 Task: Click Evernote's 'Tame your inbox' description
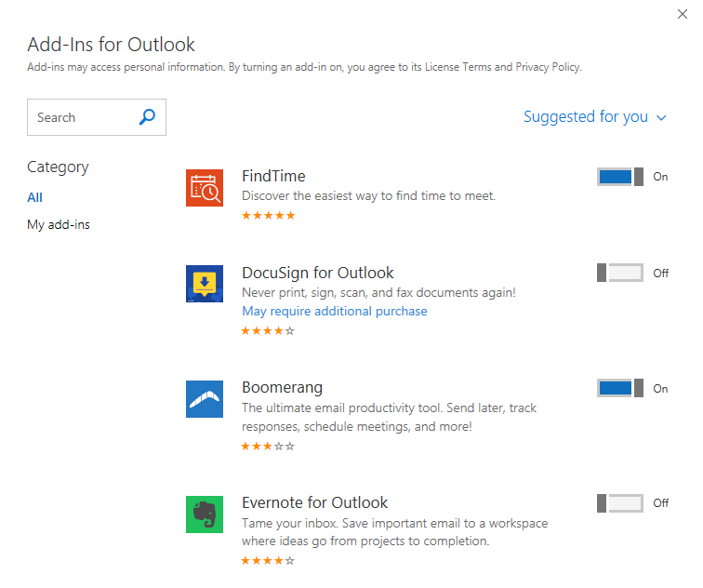click(x=394, y=532)
